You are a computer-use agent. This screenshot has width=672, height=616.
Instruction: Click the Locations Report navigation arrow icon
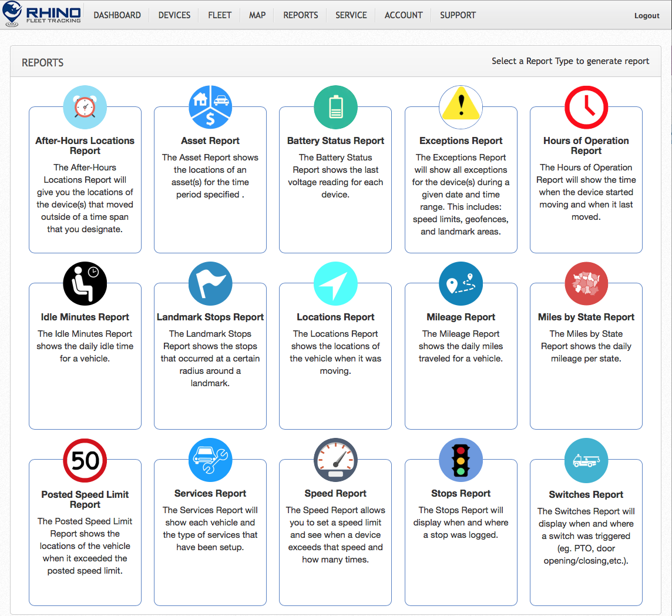[335, 283]
